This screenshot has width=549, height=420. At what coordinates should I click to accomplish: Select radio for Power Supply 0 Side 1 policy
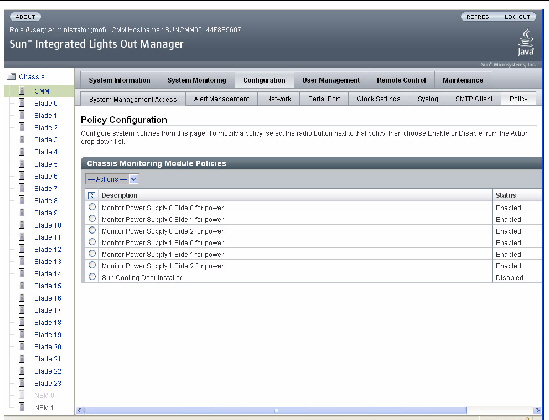pyautogui.click(x=92, y=219)
